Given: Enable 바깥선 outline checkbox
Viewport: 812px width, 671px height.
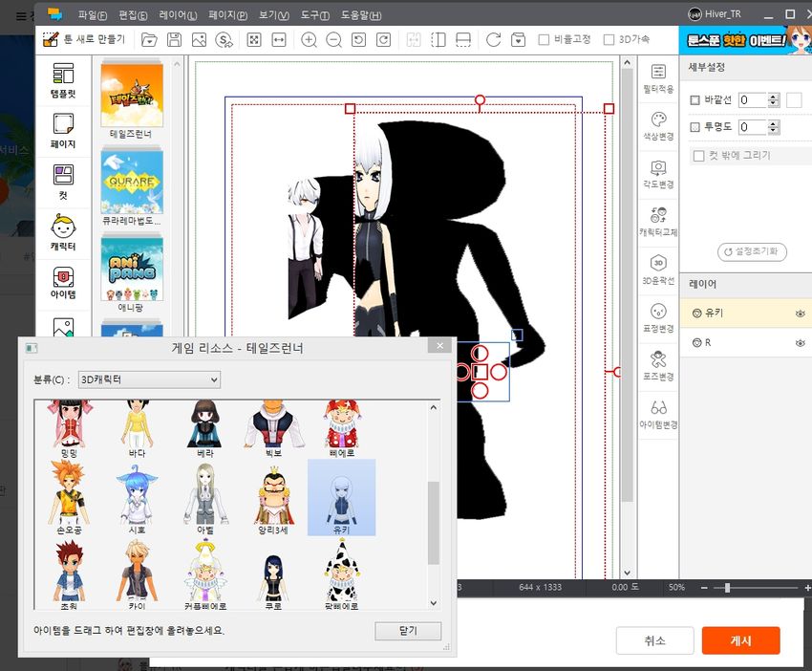Looking at the screenshot, I should click(694, 100).
